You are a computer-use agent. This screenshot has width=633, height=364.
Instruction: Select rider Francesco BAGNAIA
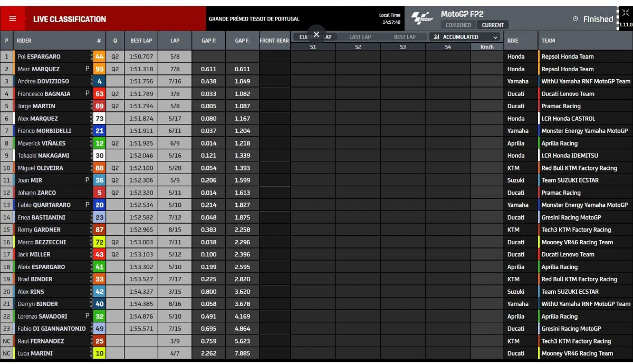(43, 94)
